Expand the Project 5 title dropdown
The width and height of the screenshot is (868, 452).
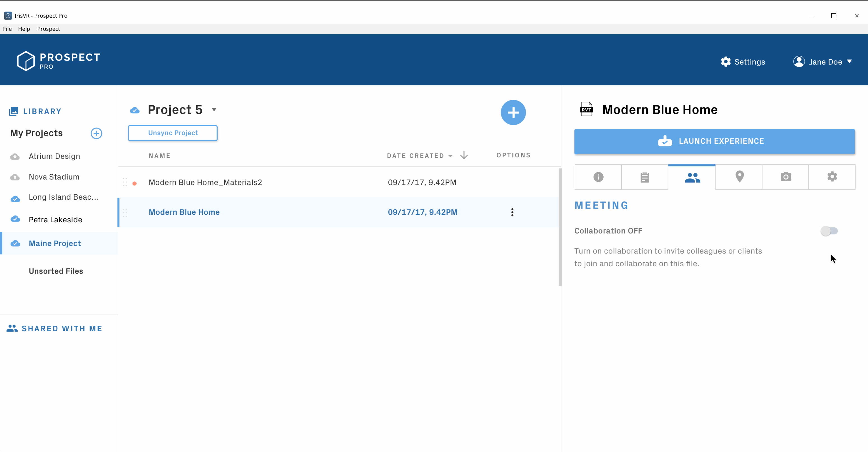coord(214,109)
